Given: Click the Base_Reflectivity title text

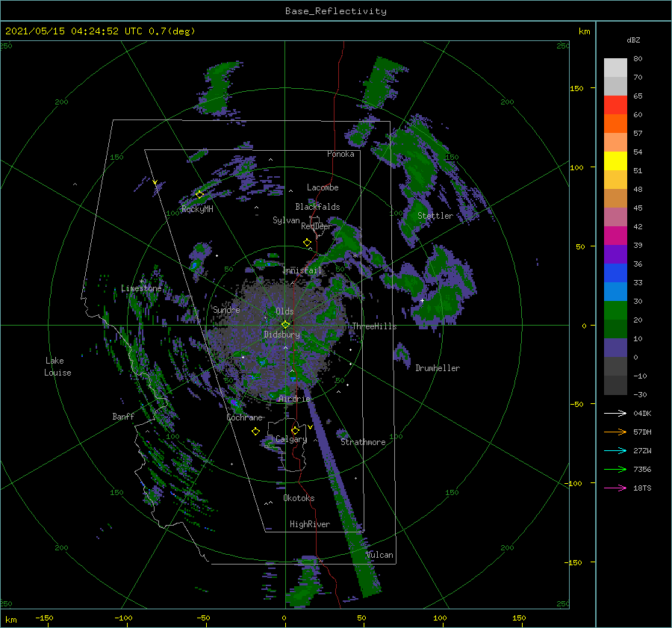Looking at the screenshot, I should click(336, 11).
